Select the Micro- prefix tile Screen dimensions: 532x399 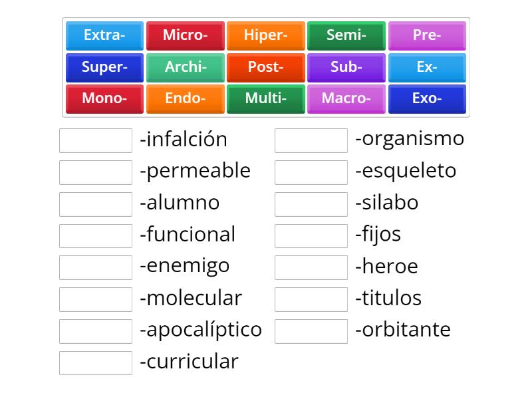(x=185, y=36)
